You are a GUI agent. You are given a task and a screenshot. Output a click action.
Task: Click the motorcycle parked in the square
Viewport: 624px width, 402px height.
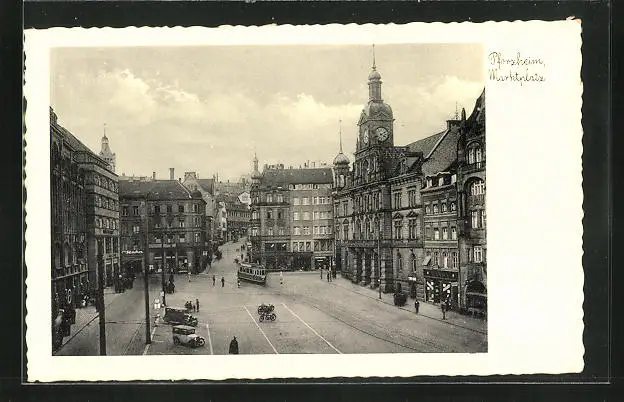267,313
